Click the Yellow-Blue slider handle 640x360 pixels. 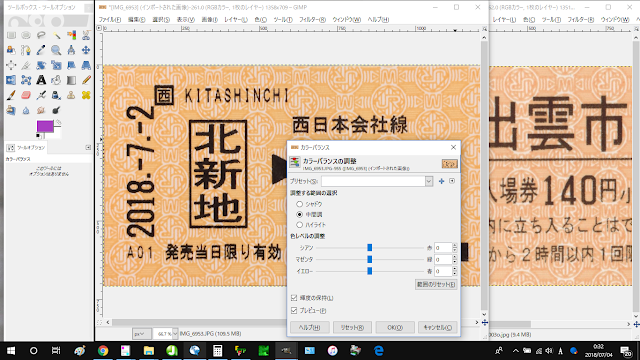coord(369,271)
